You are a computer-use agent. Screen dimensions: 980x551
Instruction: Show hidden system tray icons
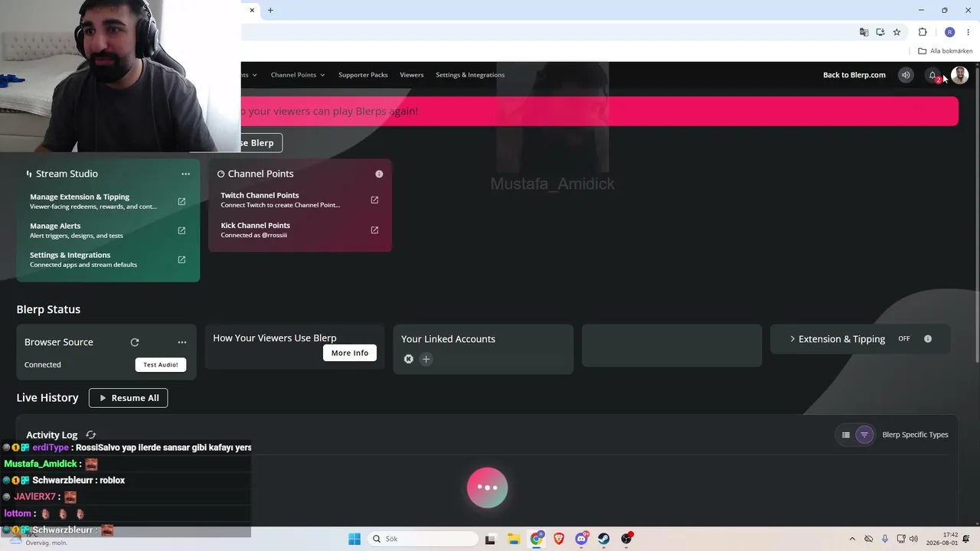pos(852,539)
